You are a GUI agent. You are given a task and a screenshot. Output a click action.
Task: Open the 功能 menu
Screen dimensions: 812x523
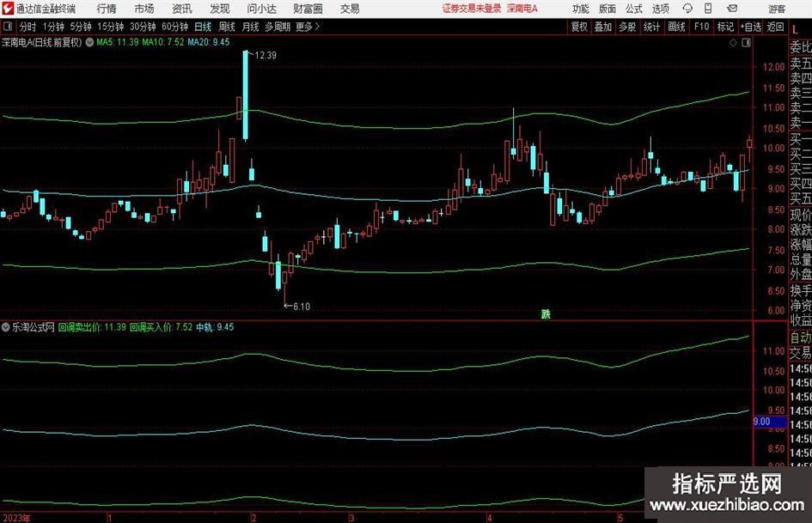tap(581, 9)
